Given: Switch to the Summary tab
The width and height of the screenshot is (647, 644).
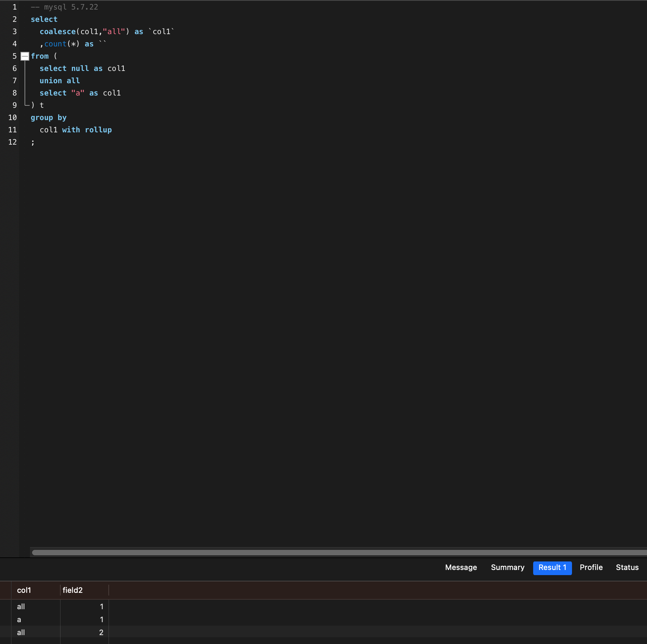Looking at the screenshot, I should pos(508,568).
